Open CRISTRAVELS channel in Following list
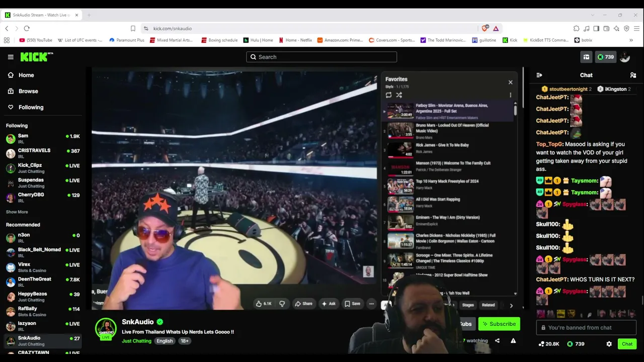Image resolution: width=644 pixels, height=362 pixels. 43,153
